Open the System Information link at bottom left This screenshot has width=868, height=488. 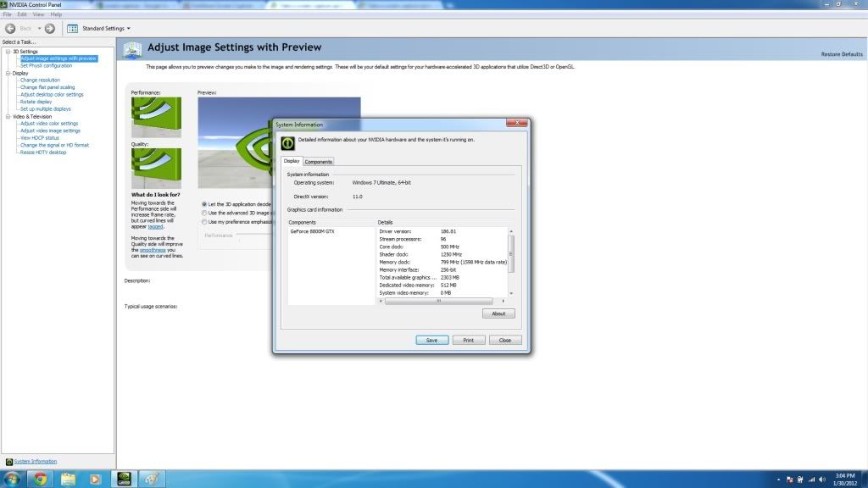[36, 462]
